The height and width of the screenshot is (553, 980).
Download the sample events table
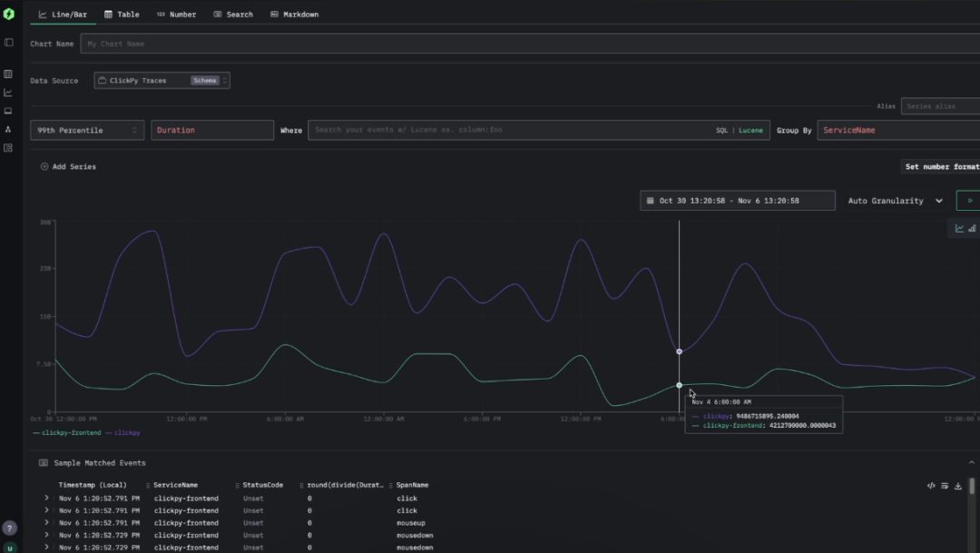point(957,486)
